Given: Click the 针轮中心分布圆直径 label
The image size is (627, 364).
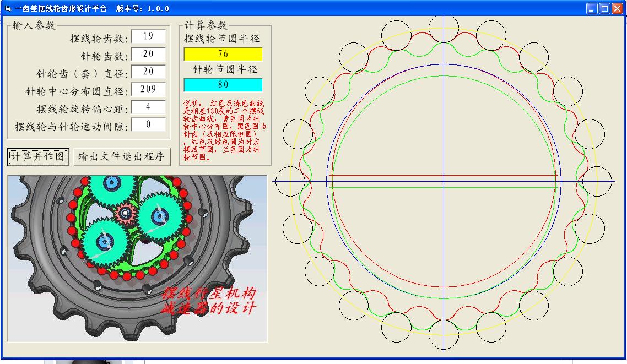Looking at the screenshot, I should click(77, 91).
